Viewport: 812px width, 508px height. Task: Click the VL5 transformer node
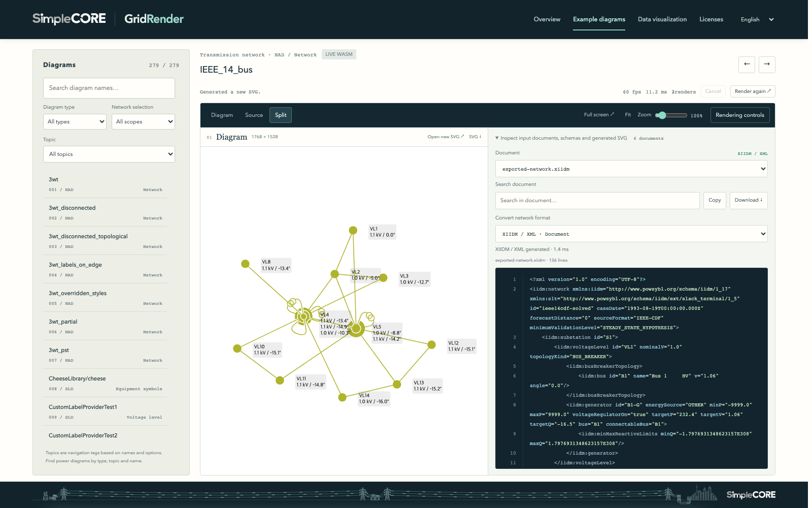click(356, 329)
